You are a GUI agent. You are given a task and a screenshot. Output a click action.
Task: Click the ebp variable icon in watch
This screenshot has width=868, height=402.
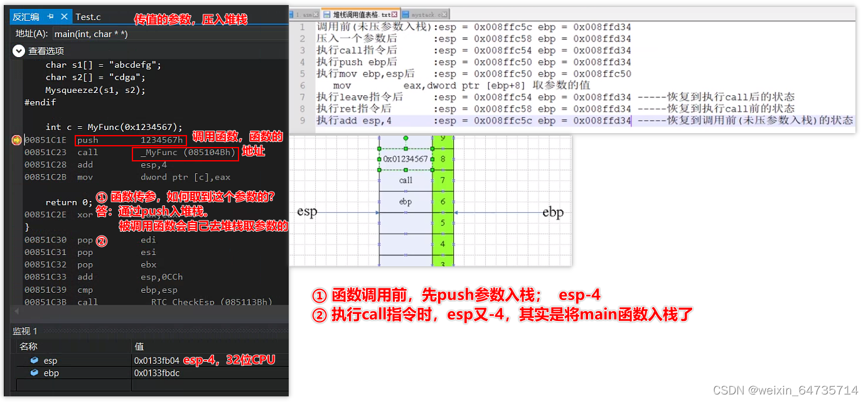[x=35, y=373]
